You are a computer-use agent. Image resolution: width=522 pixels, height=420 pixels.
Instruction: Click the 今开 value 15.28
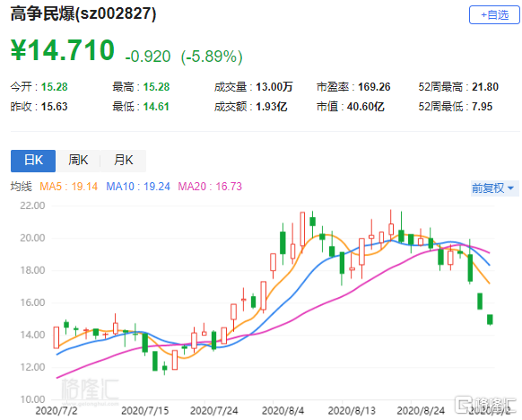(55, 87)
